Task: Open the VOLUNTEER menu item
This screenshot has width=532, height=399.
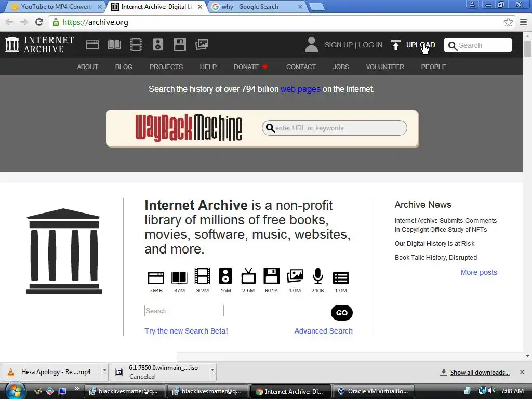Action: click(385, 67)
